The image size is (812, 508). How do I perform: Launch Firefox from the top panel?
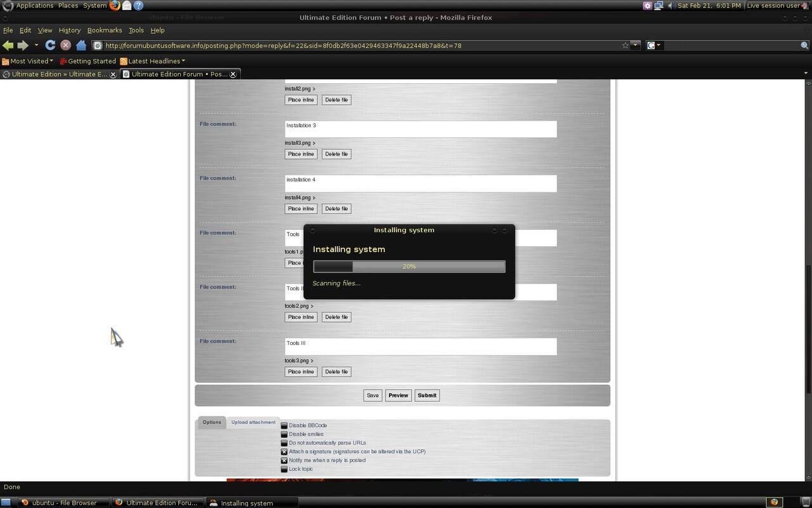click(115, 6)
